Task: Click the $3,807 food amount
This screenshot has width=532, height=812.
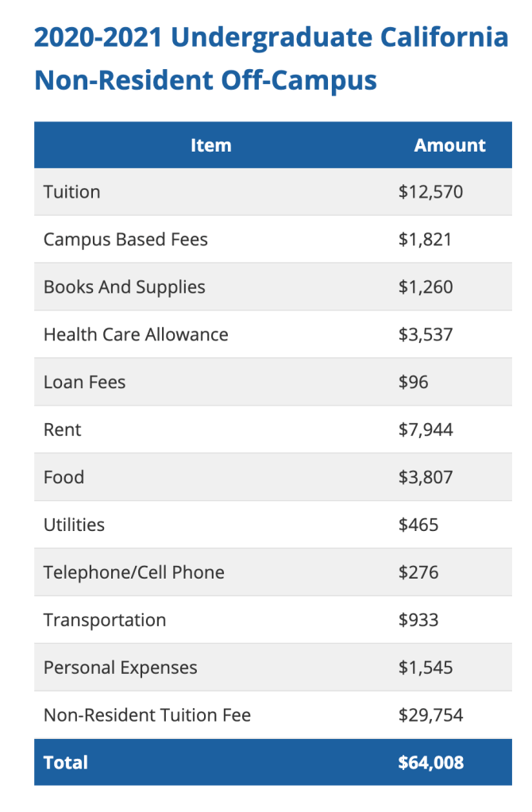Action: (426, 478)
